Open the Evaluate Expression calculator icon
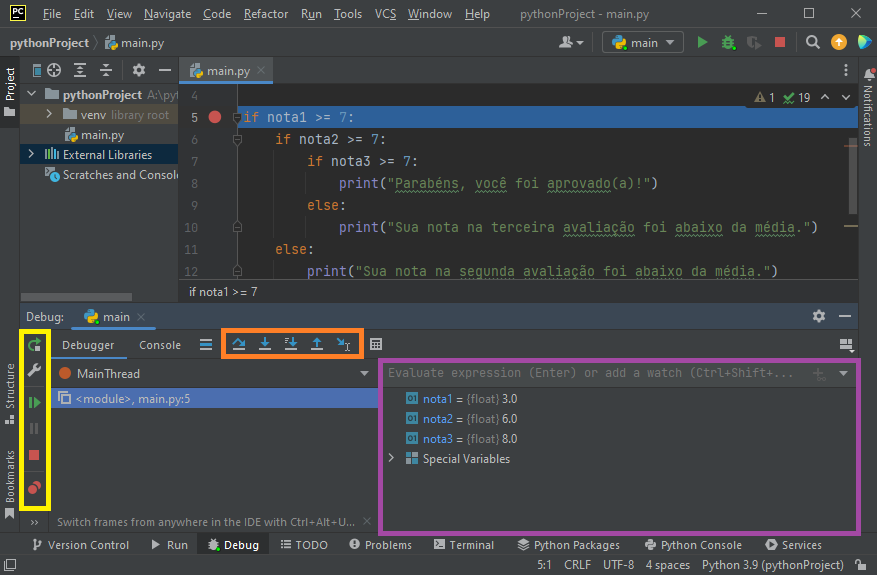 click(x=376, y=344)
